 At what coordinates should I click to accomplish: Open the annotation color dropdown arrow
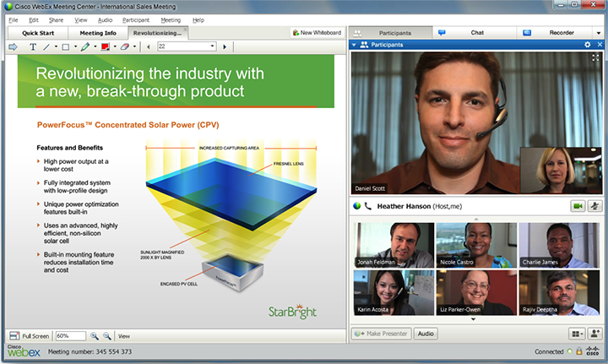(x=115, y=46)
